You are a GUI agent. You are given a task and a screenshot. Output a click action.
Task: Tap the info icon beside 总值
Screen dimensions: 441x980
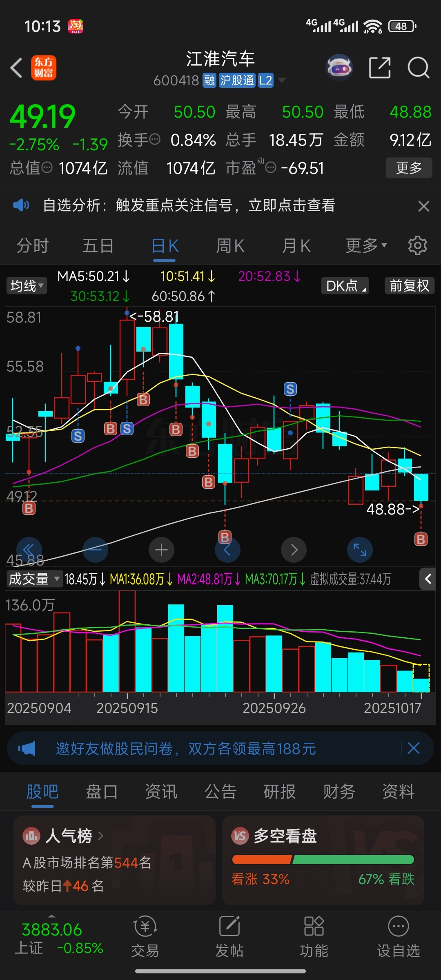click(x=47, y=167)
